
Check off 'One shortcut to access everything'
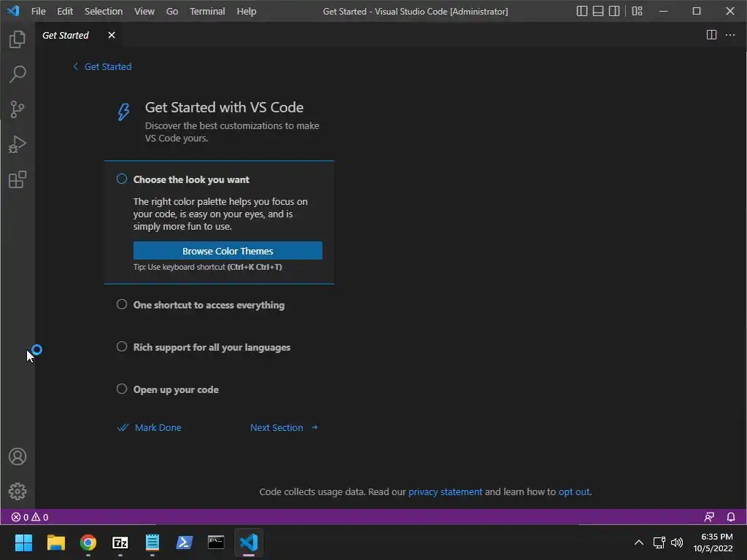(x=122, y=304)
